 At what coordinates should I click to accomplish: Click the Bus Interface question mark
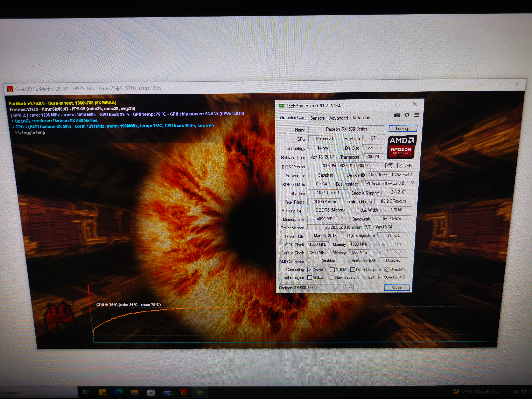412,183
